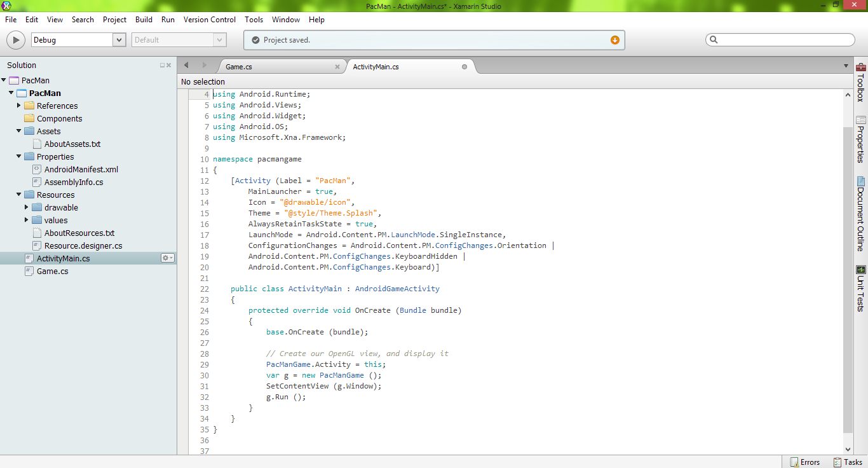This screenshot has height=468, width=868.
Task: Expand the References folder
Action: (18, 106)
